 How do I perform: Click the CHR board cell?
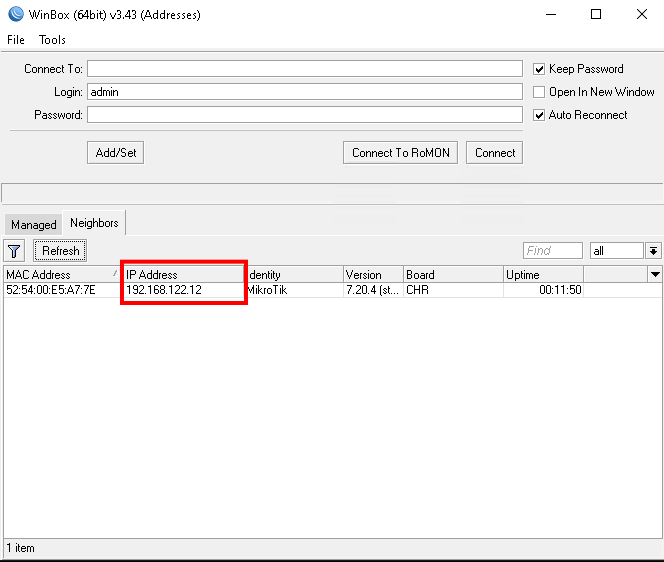[453, 290]
